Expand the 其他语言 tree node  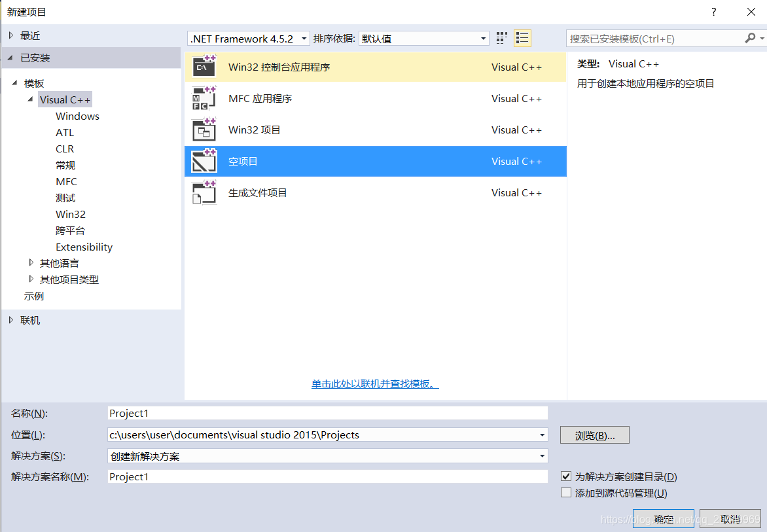(x=31, y=262)
